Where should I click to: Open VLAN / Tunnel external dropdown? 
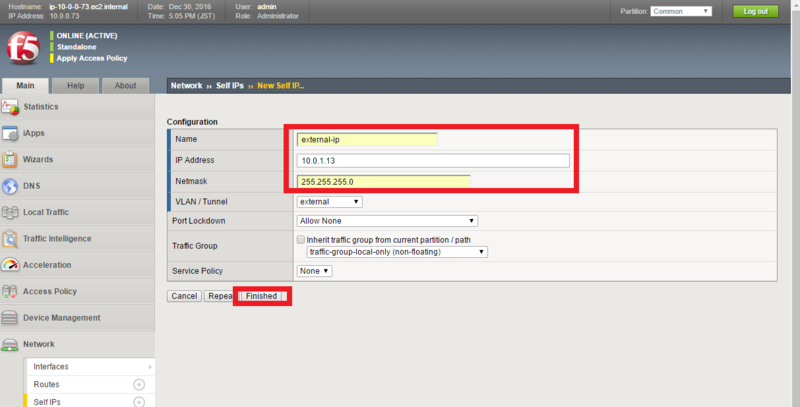(x=329, y=202)
